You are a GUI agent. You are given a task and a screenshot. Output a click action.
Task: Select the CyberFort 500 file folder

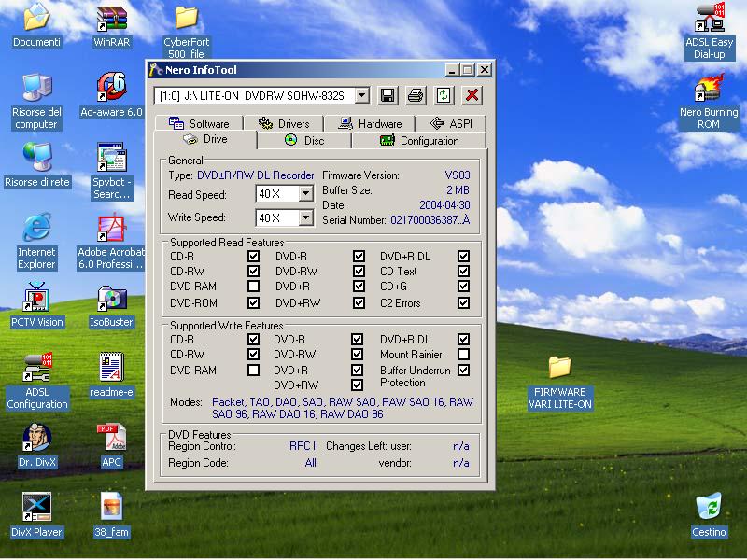coord(186,33)
